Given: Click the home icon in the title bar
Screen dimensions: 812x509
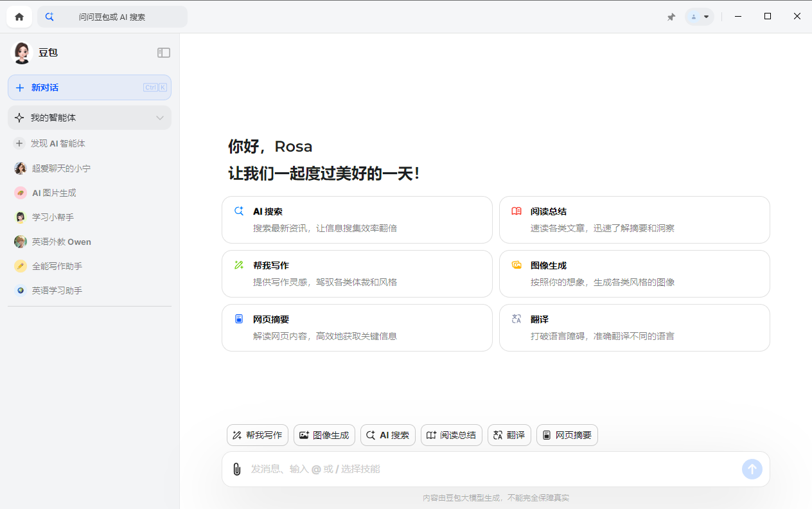Looking at the screenshot, I should 19,16.
